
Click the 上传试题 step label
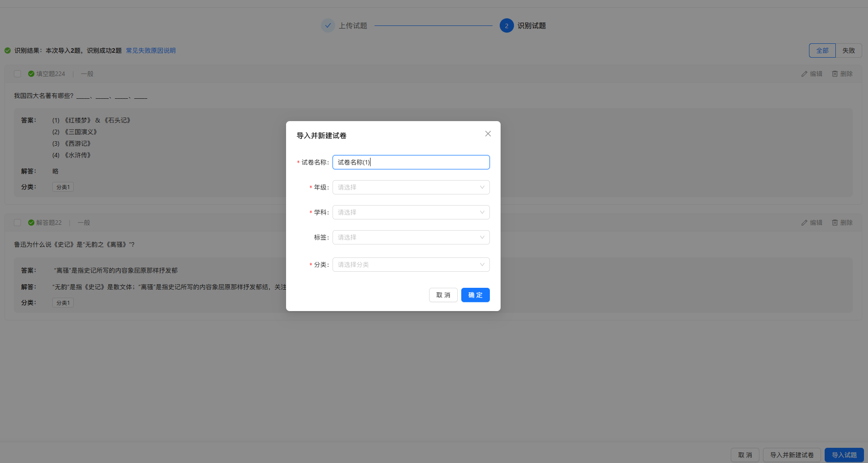click(x=353, y=25)
